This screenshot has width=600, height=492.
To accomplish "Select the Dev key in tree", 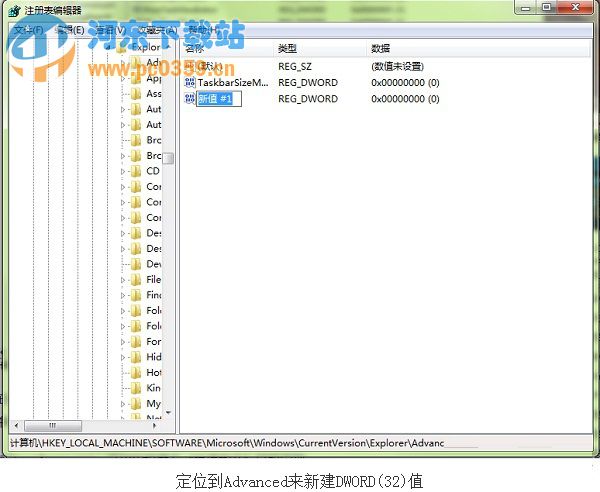I will 154,264.
